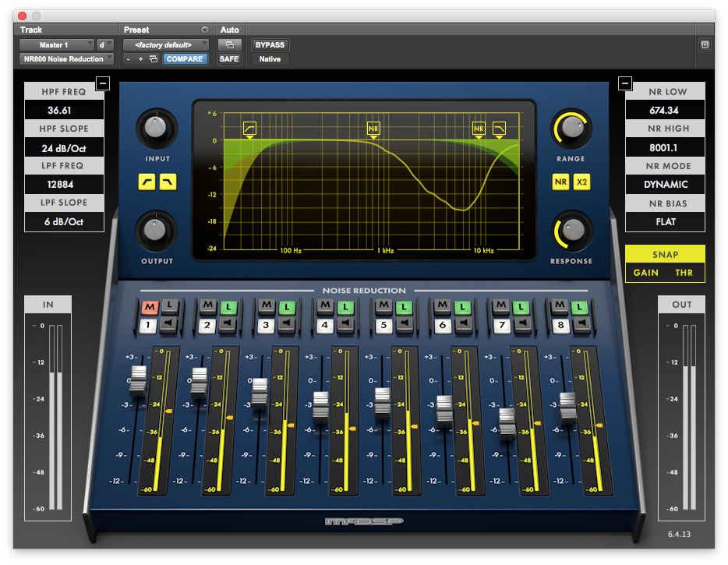Go to next preset with plus button
Image resolution: width=728 pixels, height=565 pixels.
pyautogui.click(x=140, y=59)
